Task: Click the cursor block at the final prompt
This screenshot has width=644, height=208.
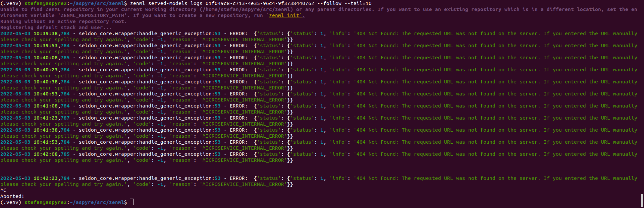Action: 131,202
